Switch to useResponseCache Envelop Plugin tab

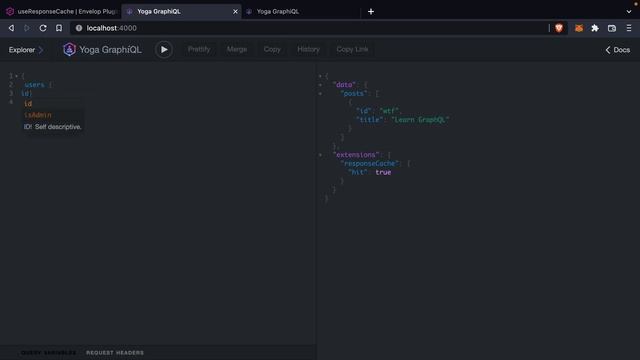(61, 11)
